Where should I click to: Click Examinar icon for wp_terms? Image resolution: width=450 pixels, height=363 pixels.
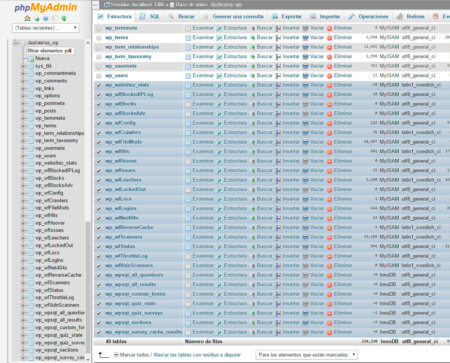(188, 38)
